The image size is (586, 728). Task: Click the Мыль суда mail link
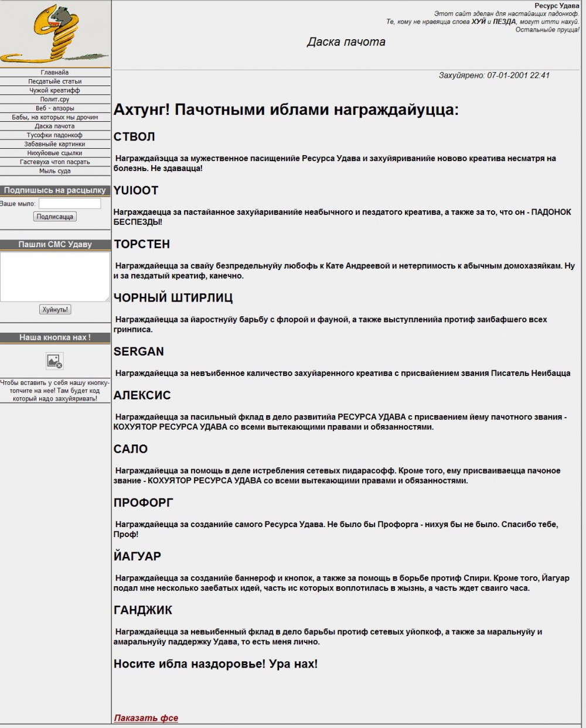click(x=54, y=171)
